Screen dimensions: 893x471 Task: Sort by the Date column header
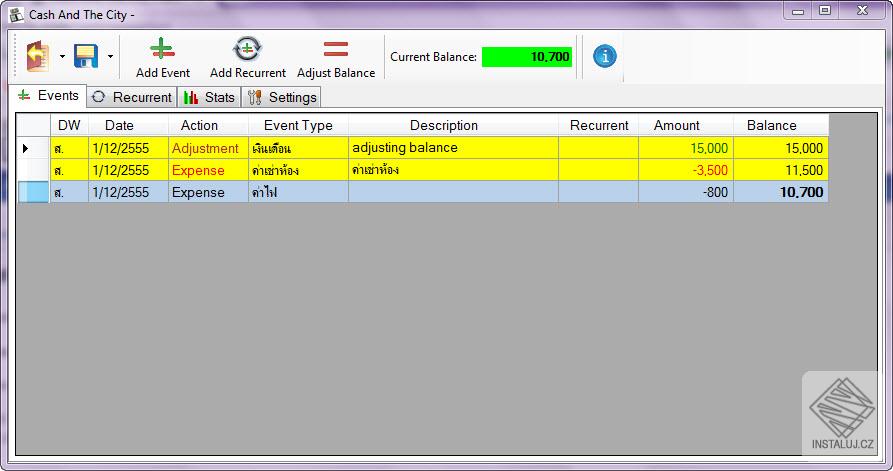[128, 125]
